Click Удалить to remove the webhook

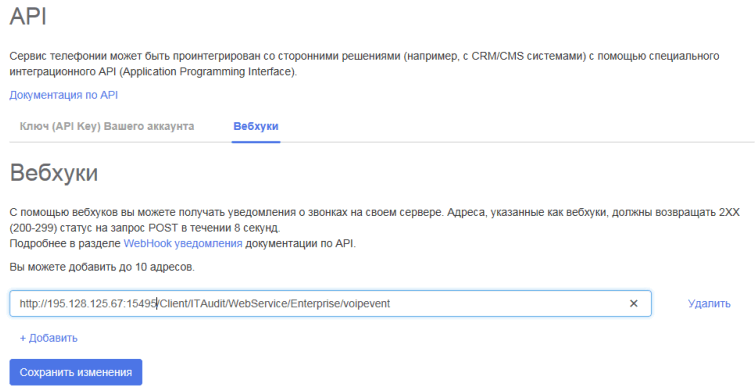tap(709, 303)
